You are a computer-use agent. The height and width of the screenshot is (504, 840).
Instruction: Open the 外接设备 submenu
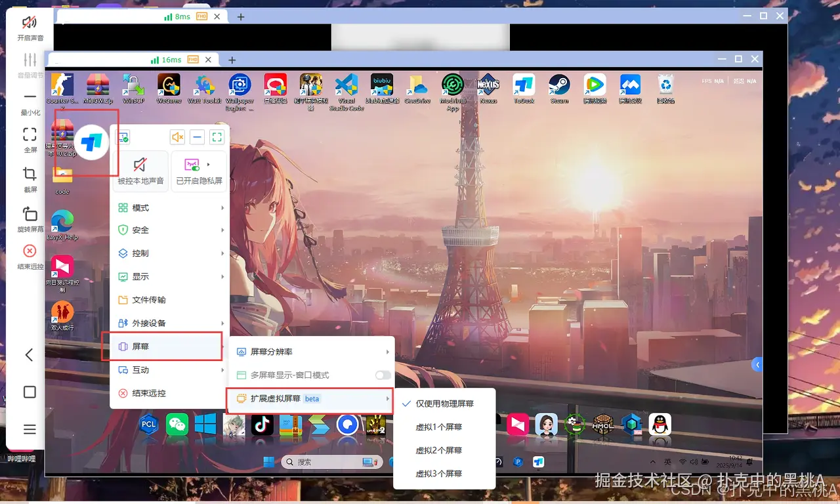click(170, 323)
